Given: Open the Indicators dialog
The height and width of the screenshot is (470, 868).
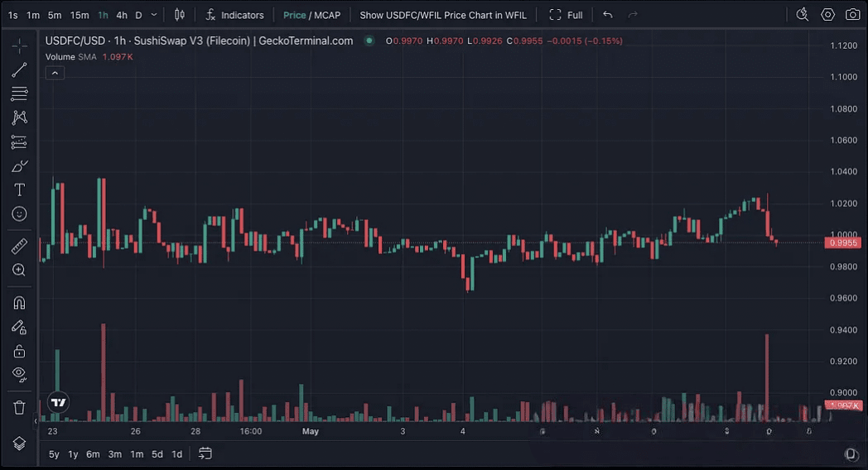Looking at the screenshot, I should tap(234, 15).
